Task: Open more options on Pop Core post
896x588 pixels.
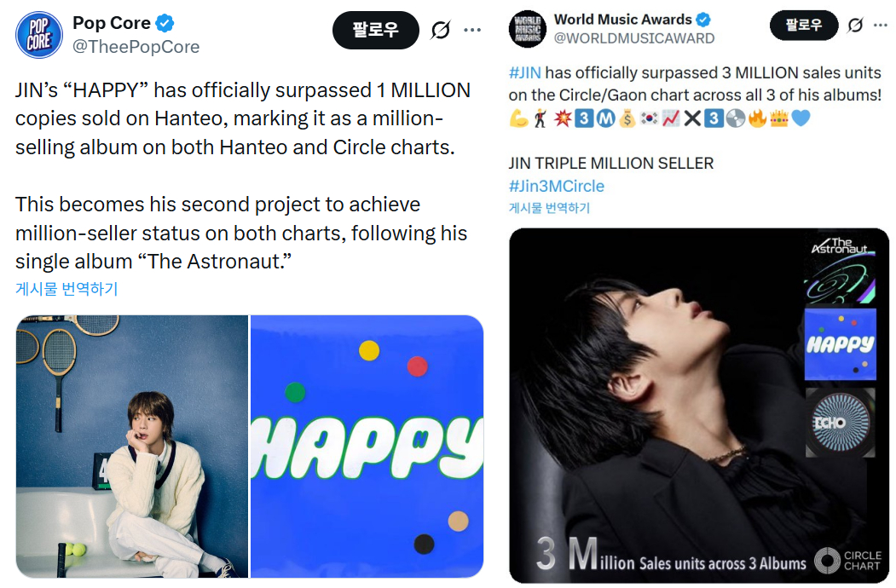Action: 472,30
